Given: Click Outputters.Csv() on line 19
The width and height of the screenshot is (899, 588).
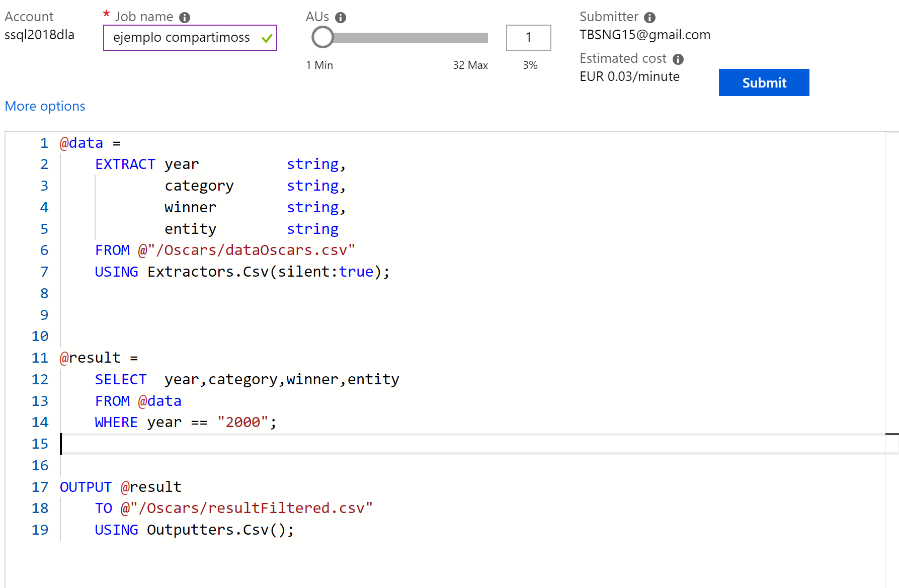Looking at the screenshot, I should pos(219,530).
